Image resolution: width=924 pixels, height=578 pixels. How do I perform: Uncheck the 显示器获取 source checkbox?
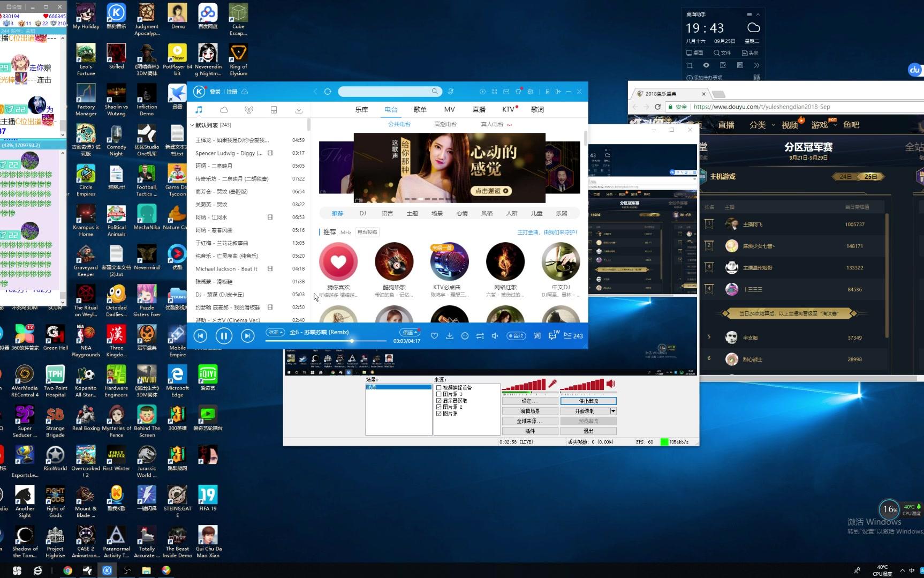click(x=439, y=400)
